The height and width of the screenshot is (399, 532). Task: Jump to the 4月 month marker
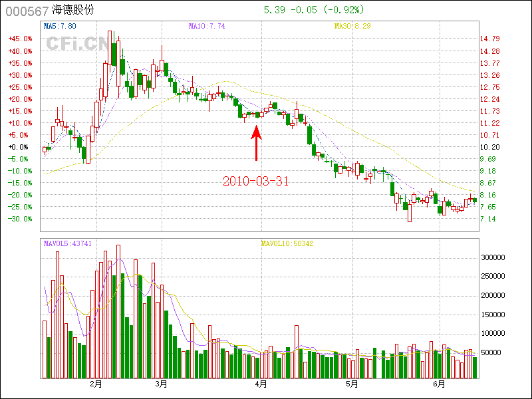261,384
